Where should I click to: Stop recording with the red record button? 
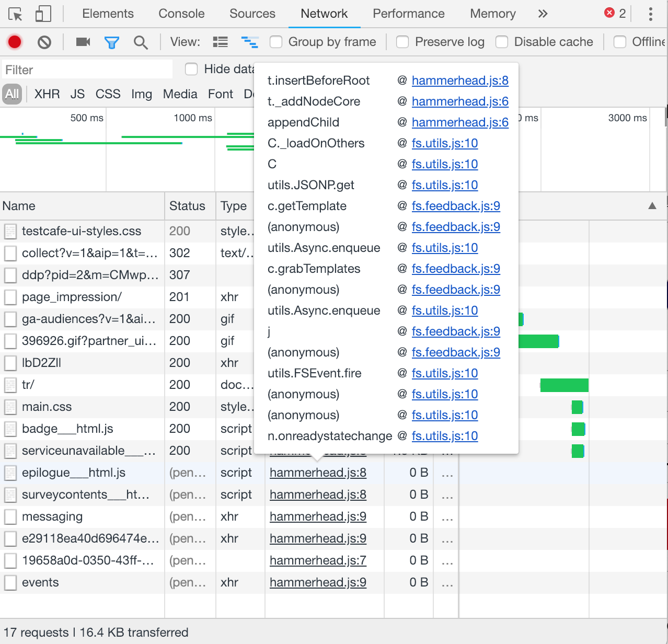tap(15, 42)
